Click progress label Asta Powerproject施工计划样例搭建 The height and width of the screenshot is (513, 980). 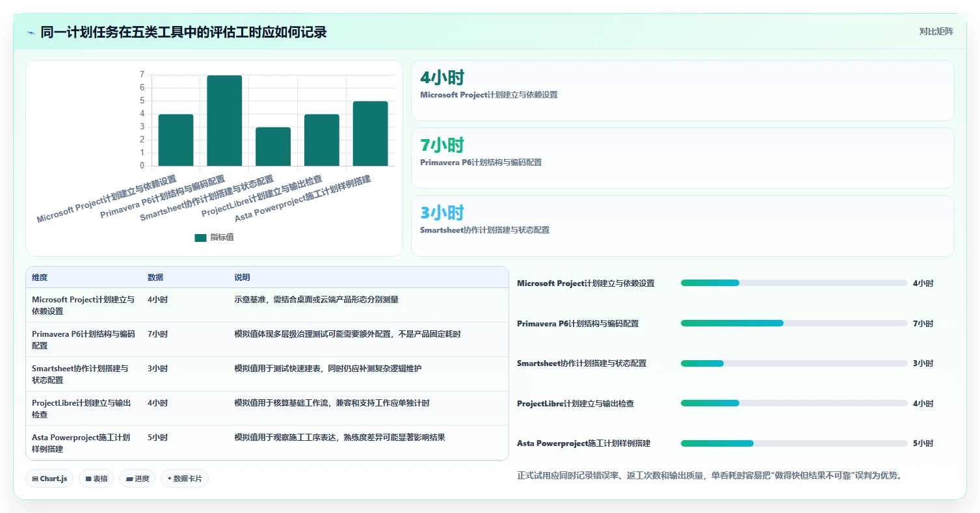pyautogui.click(x=584, y=443)
